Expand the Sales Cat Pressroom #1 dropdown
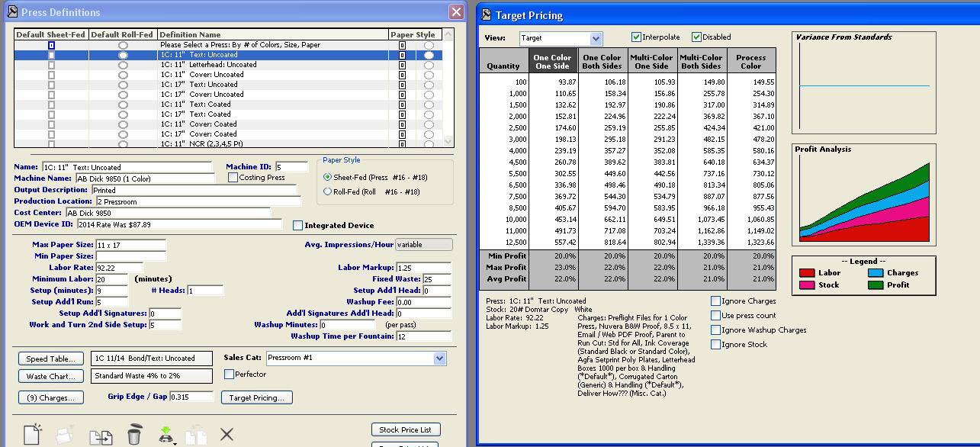The width and height of the screenshot is (980, 447). tap(439, 358)
